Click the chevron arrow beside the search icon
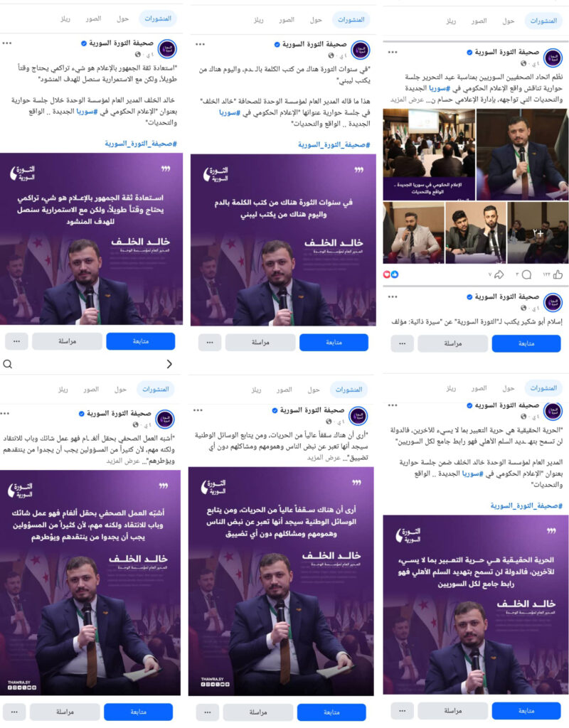 coord(169,364)
